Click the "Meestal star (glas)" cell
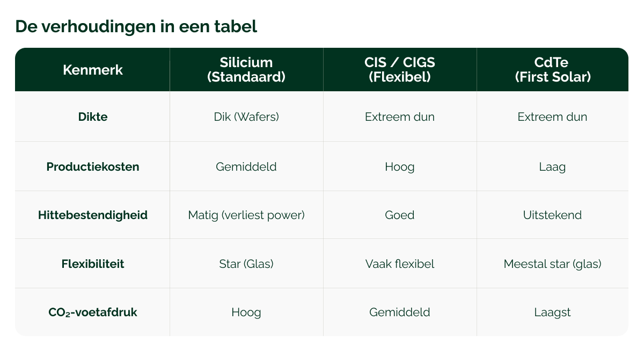 [x=552, y=264]
